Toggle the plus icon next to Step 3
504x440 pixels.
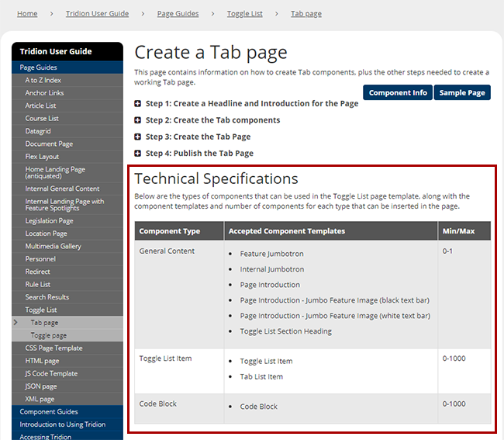pos(138,137)
